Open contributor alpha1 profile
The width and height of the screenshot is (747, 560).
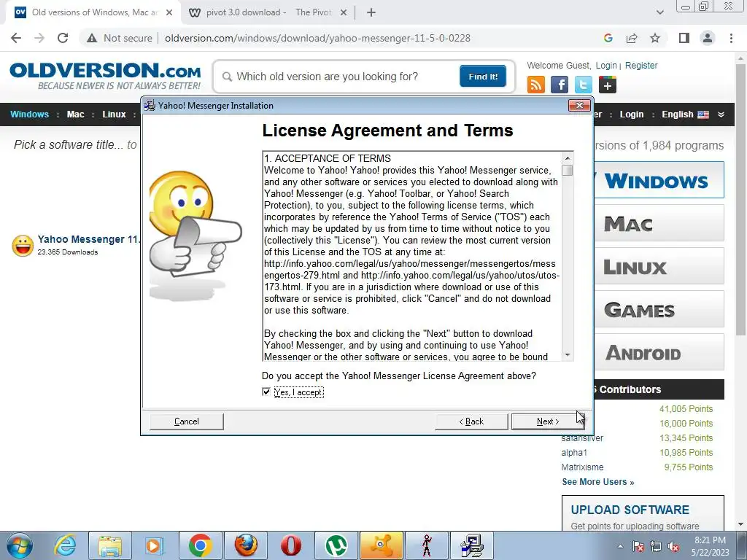(574, 452)
